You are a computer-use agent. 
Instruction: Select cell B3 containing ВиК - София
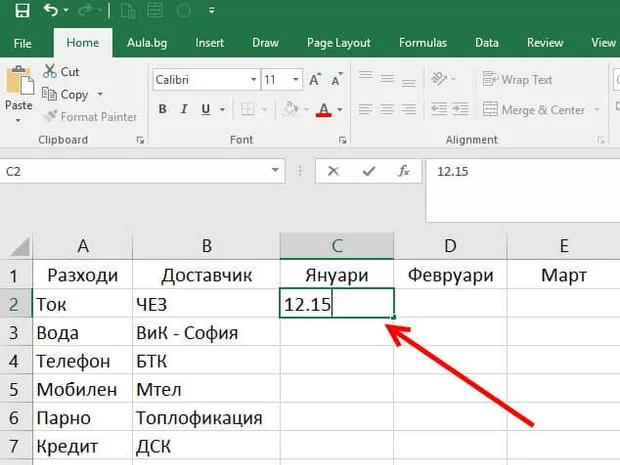tap(206, 333)
